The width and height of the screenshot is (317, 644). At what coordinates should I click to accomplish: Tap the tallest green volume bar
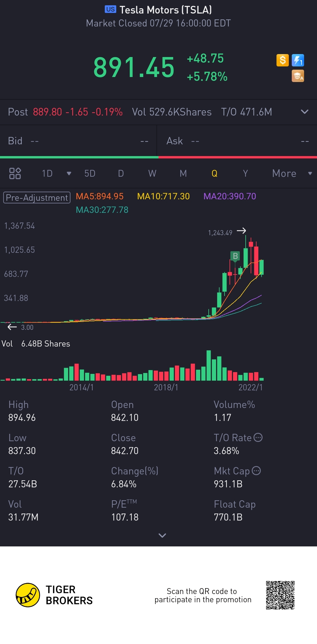[x=209, y=365]
